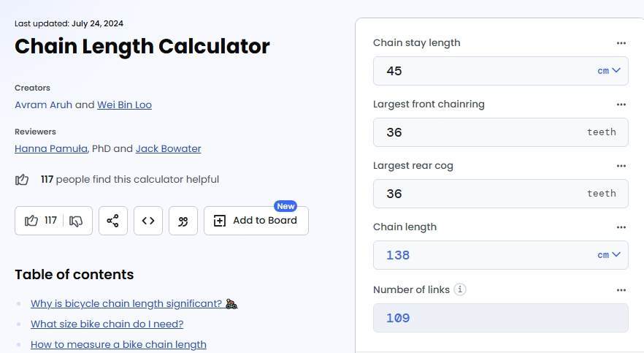Click the Largest front chainring input field
Viewport: 644px width, 353px height.
[x=501, y=132]
